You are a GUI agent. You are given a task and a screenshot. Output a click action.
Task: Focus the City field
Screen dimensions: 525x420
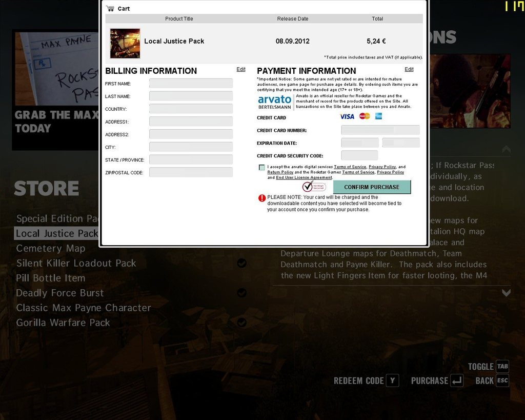(x=191, y=147)
